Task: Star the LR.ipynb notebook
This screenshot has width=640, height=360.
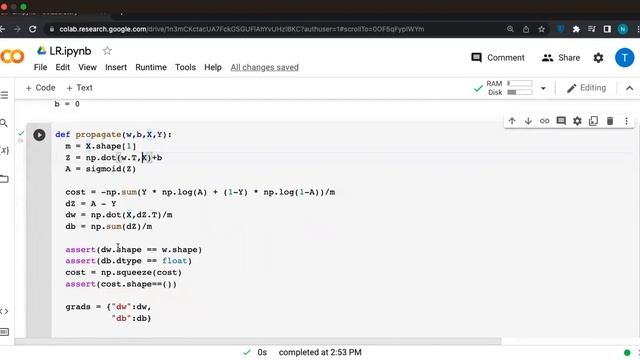Action: coord(107,51)
